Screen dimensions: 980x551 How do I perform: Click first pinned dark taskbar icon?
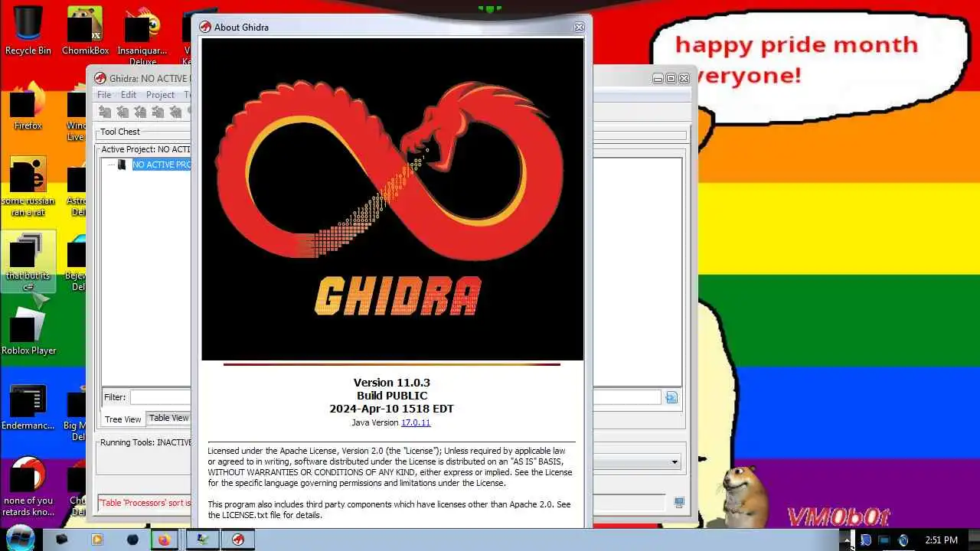[62, 539]
